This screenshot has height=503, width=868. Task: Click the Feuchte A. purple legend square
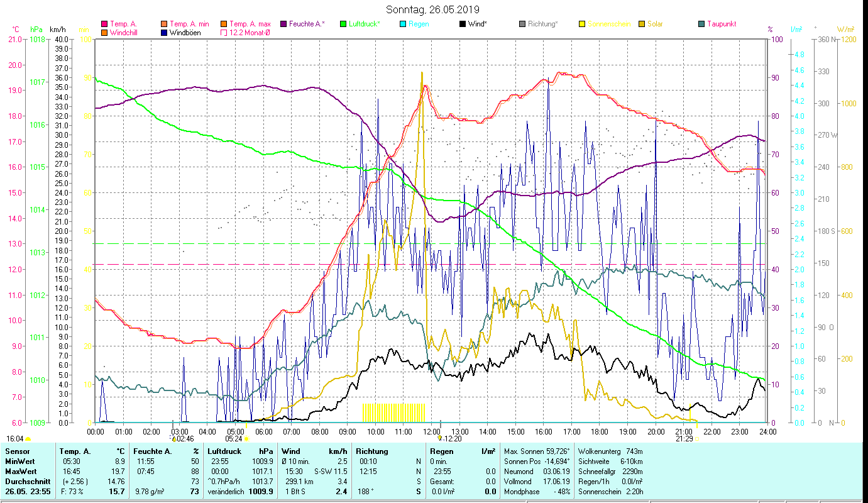pyautogui.click(x=284, y=24)
